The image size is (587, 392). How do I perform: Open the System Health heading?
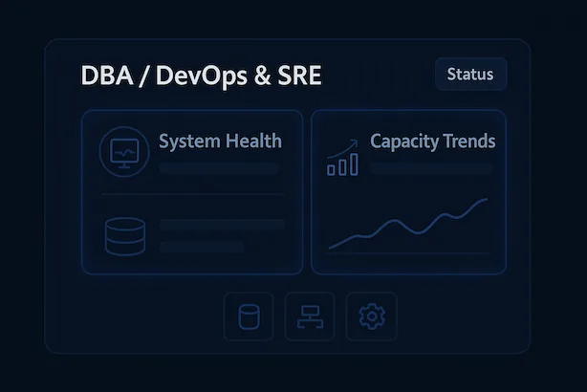point(220,142)
